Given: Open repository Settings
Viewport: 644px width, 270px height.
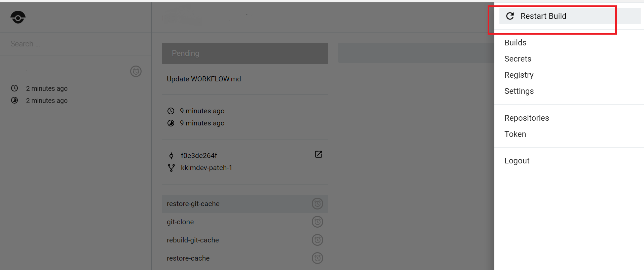Looking at the screenshot, I should click(x=519, y=91).
